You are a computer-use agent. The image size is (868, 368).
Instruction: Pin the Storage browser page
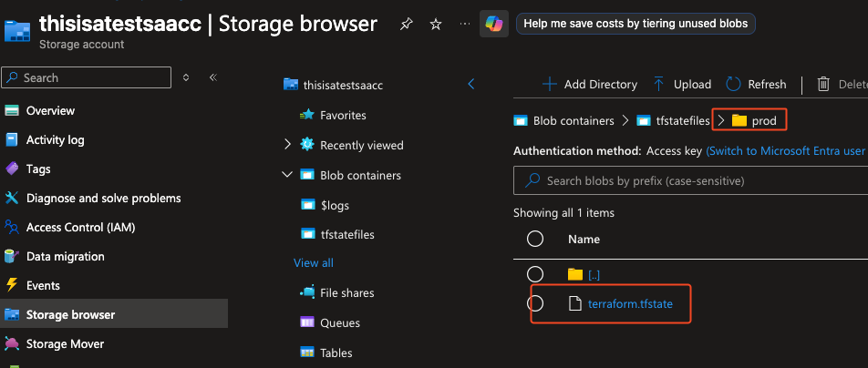[406, 25]
